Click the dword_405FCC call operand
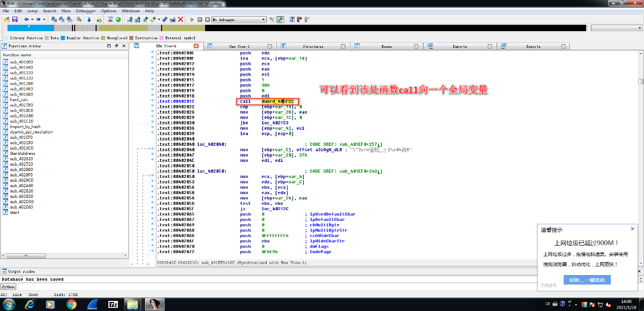The width and height of the screenshot is (644, 311). [277, 101]
